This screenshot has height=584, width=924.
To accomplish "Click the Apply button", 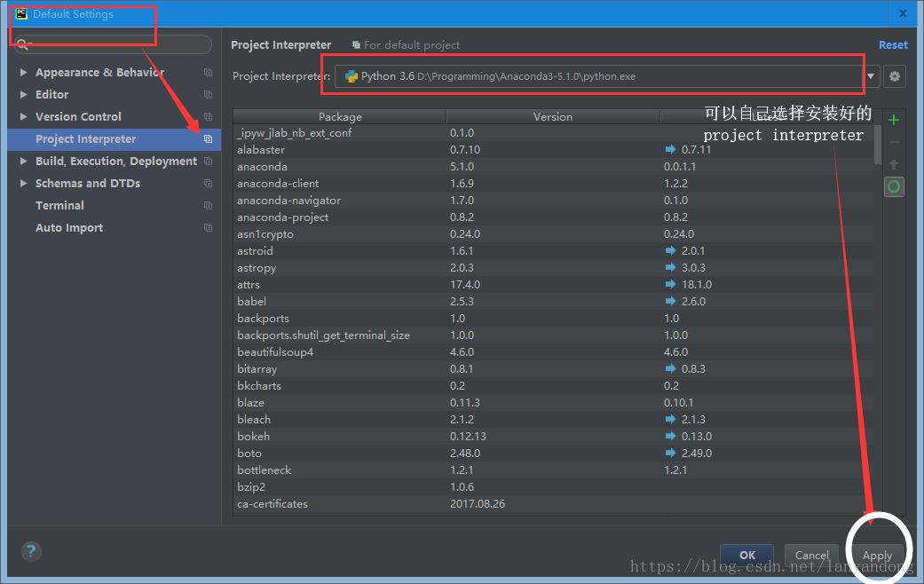I will pyautogui.click(x=877, y=555).
